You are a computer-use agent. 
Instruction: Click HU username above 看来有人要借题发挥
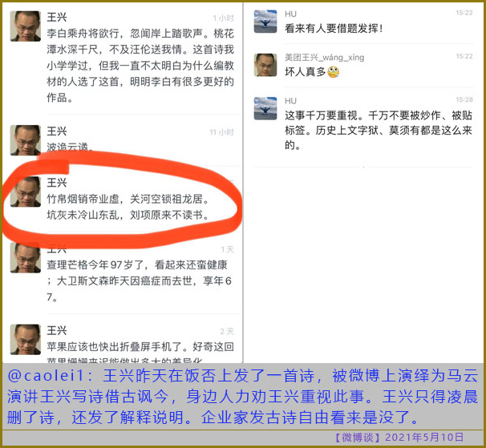(x=290, y=14)
